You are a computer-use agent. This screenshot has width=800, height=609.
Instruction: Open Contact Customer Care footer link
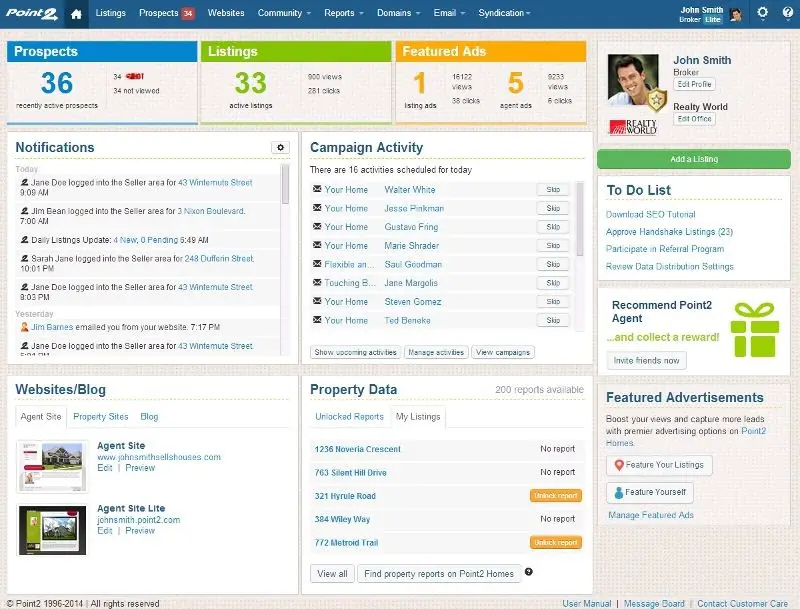coord(742,603)
